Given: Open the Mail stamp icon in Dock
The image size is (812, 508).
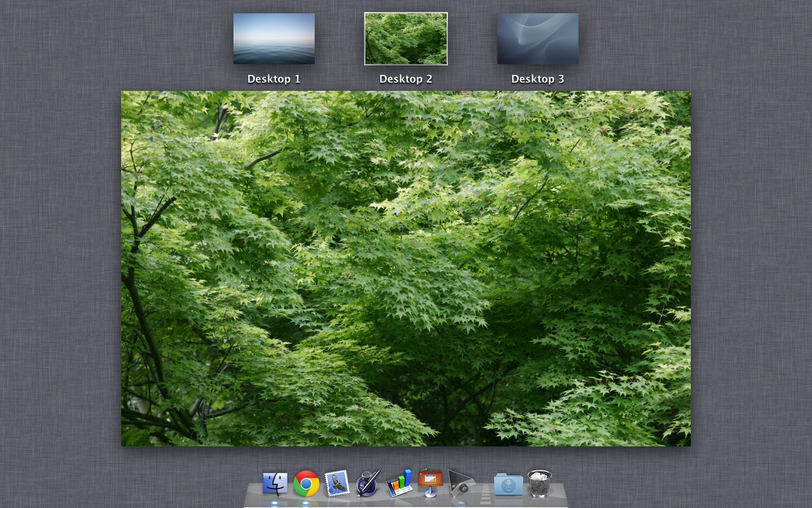Looking at the screenshot, I should [x=337, y=483].
